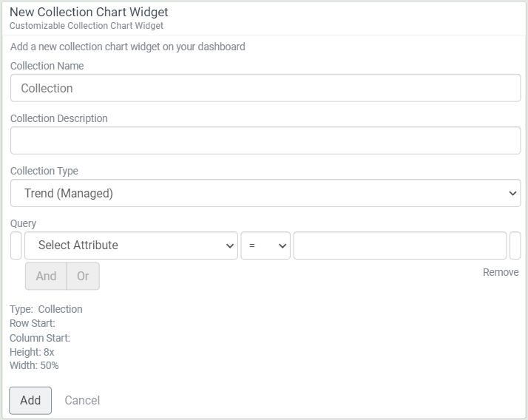Click the Add button
The width and height of the screenshot is (528, 420).
[x=30, y=400]
